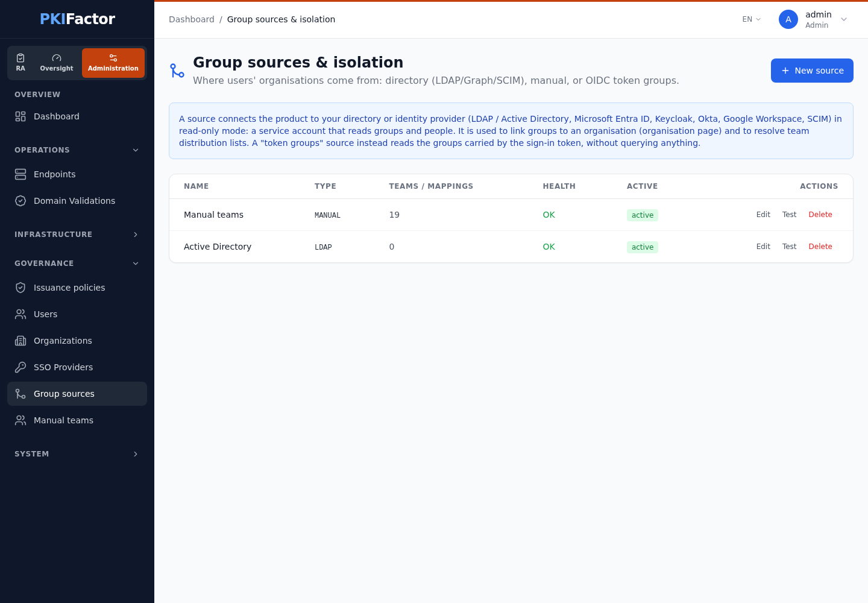
Task: Click the admin avatar circle
Action: (x=788, y=19)
